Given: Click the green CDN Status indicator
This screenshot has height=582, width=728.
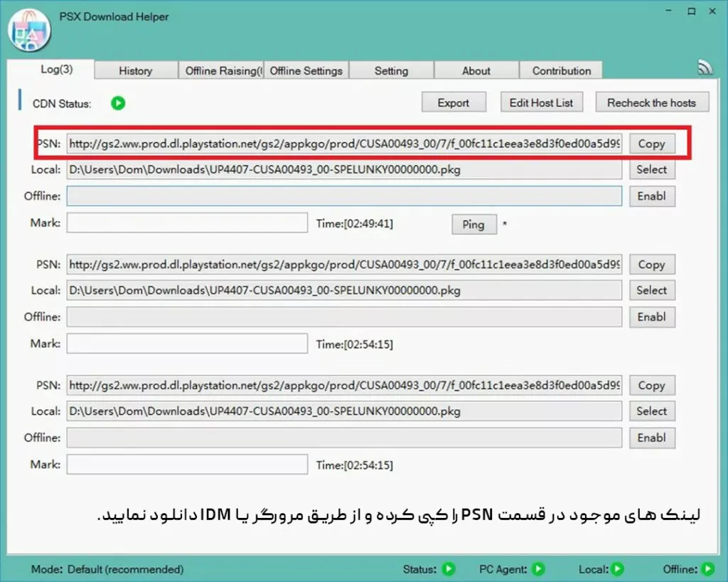Looking at the screenshot, I should tap(118, 102).
